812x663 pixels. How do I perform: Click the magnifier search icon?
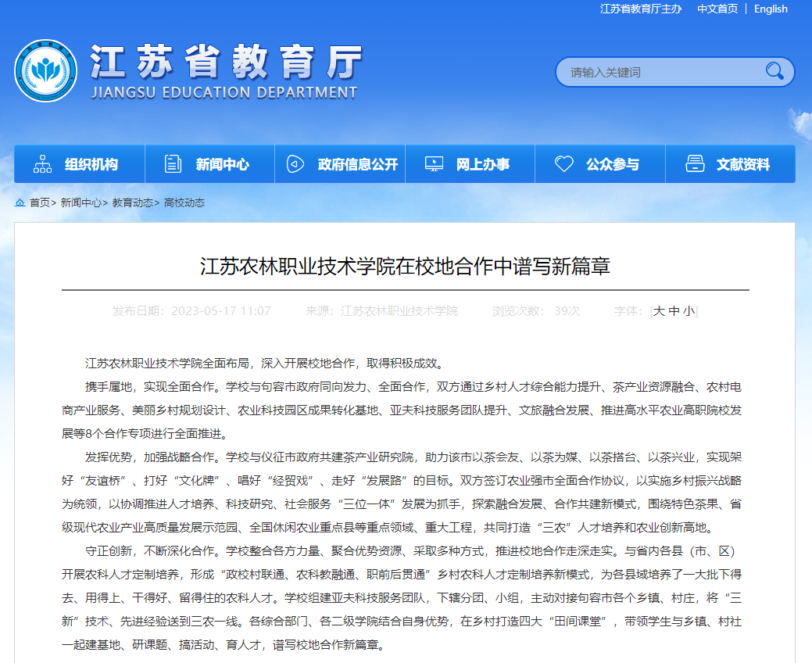774,71
